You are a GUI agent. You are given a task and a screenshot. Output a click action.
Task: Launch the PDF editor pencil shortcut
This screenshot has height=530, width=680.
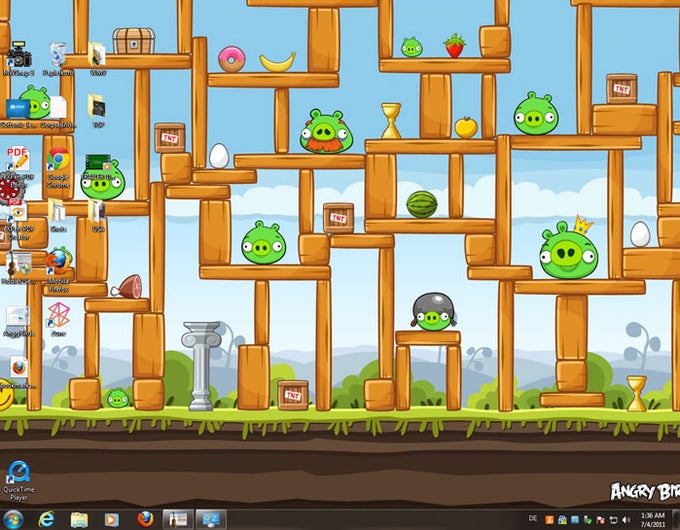tap(18, 158)
